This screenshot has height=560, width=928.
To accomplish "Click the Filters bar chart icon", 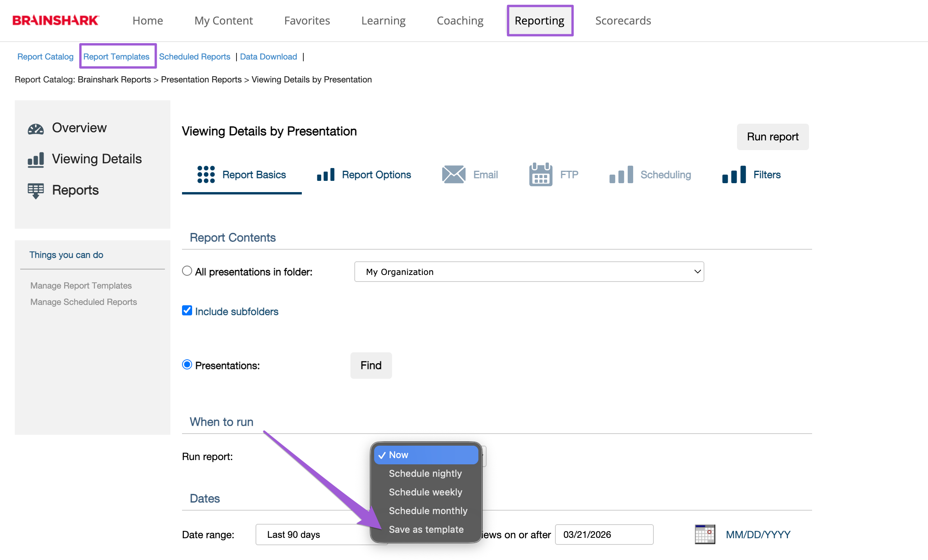I will 734,175.
